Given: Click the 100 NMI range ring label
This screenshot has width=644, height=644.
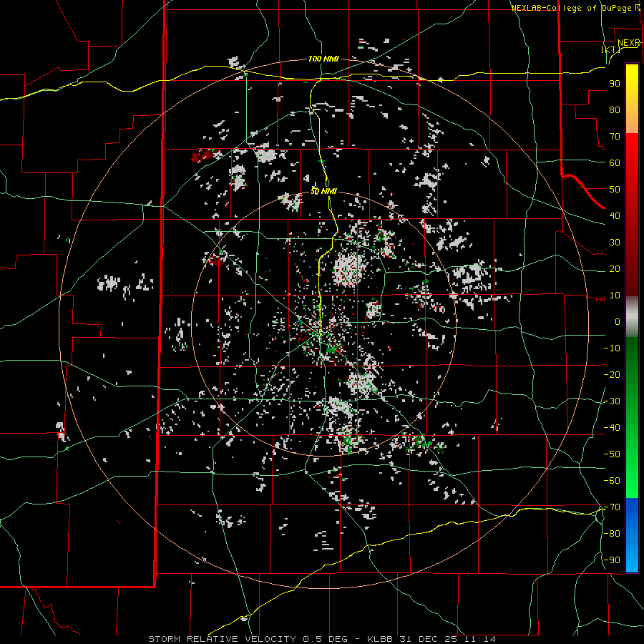Looking at the screenshot, I should (323, 59).
